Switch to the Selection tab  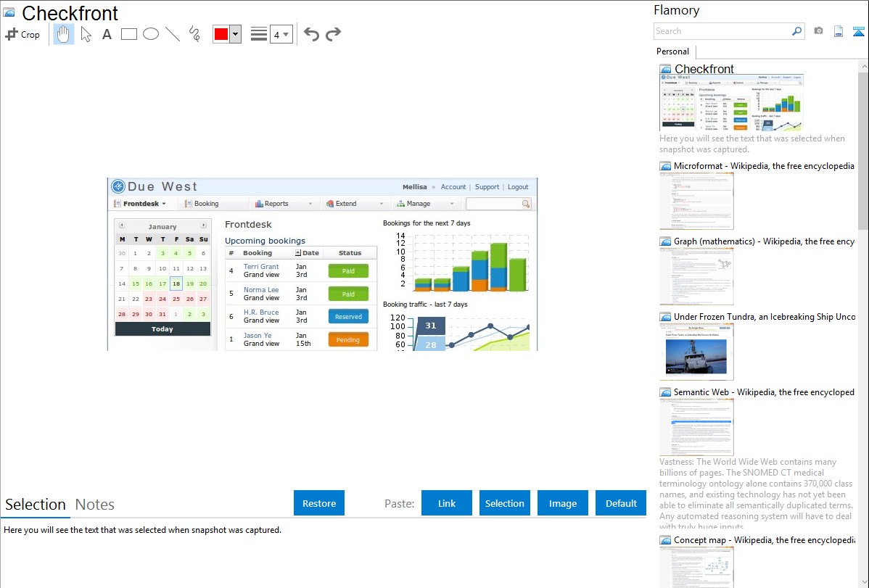click(x=36, y=505)
